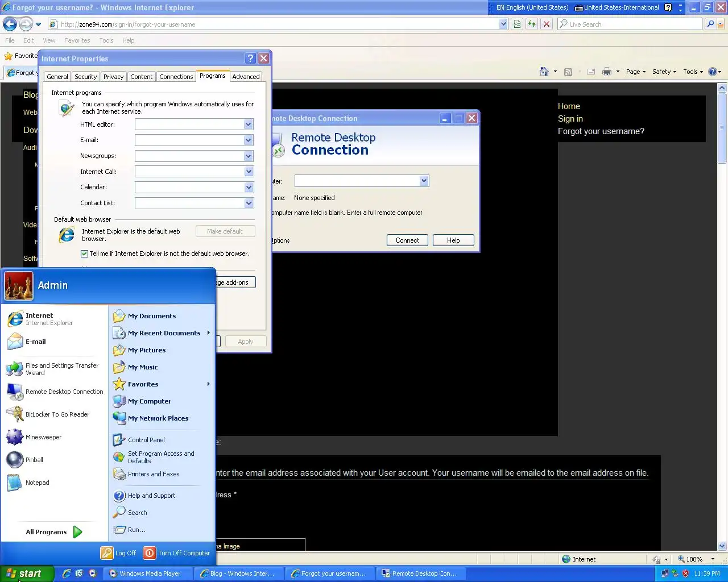Expand the Internet Call dropdown
The height and width of the screenshot is (582, 728).
(249, 172)
